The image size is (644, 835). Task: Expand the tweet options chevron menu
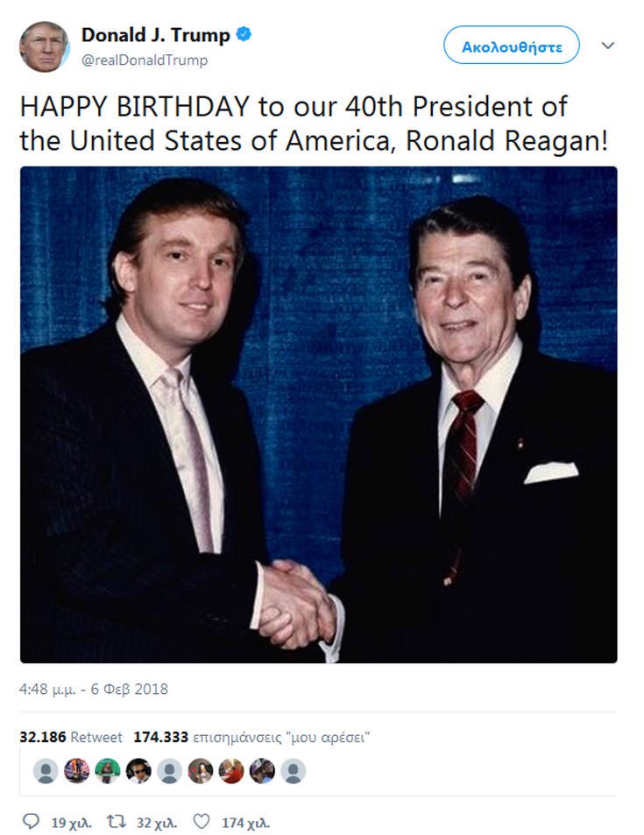pyautogui.click(x=607, y=46)
